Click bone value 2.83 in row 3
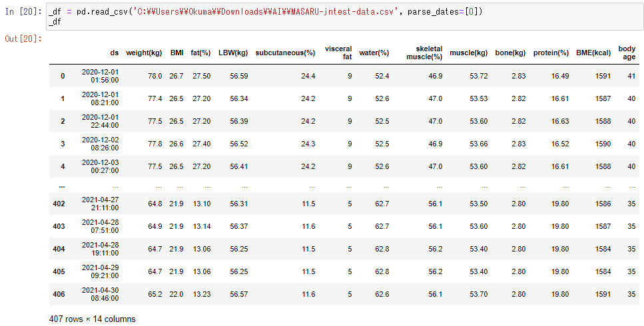Viewport: 644px width, 326px height. click(519, 144)
